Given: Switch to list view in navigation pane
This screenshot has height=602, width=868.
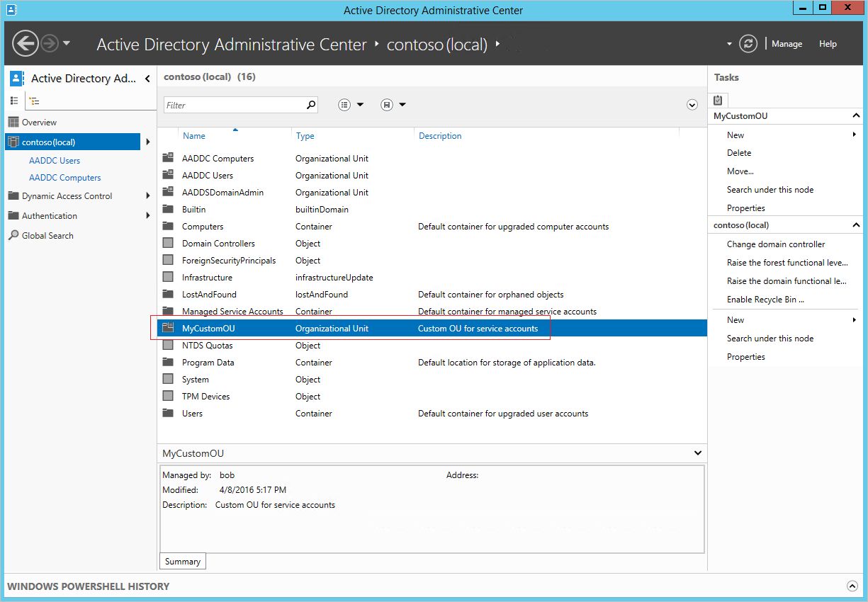Looking at the screenshot, I should point(14,101).
